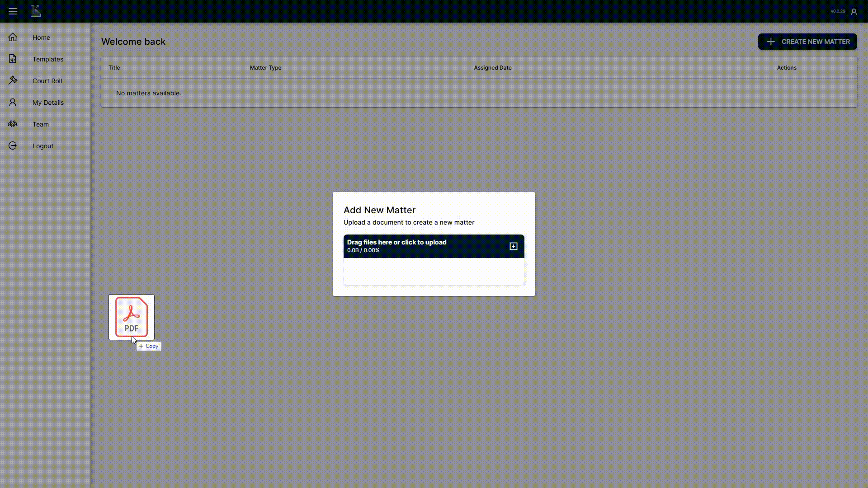
Task: Toggle the hamburger menu icon
Action: click(x=13, y=11)
